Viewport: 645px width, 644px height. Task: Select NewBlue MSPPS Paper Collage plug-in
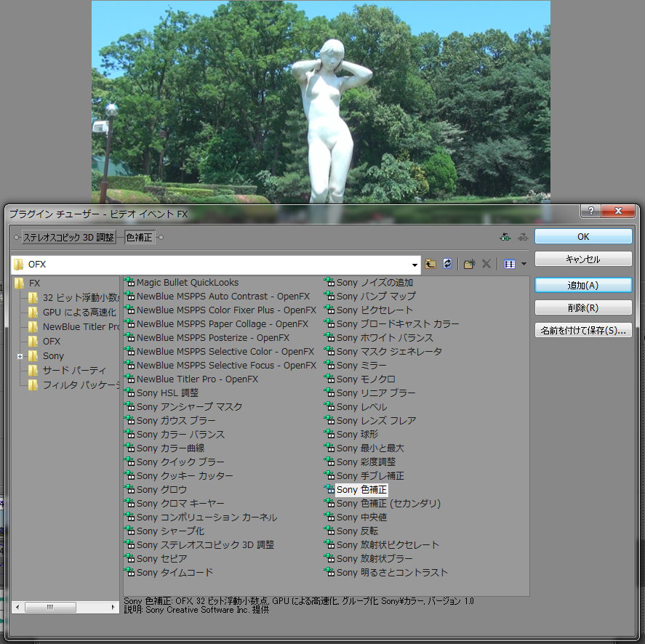point(217,324)
